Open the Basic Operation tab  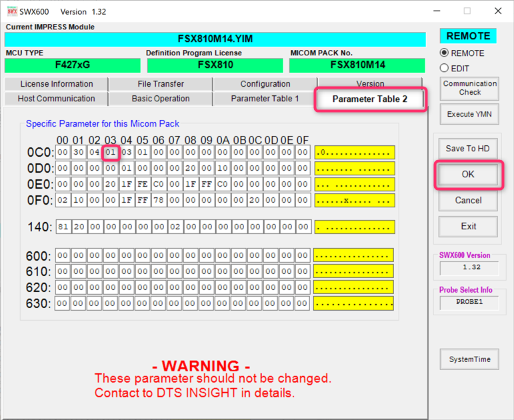161,99
